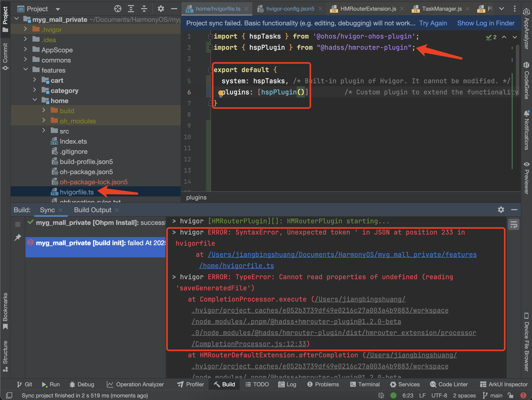The width and height of the screenshot is (532, 400).
Task: Open the CodeGenie side panel
Action: [526, 80]
